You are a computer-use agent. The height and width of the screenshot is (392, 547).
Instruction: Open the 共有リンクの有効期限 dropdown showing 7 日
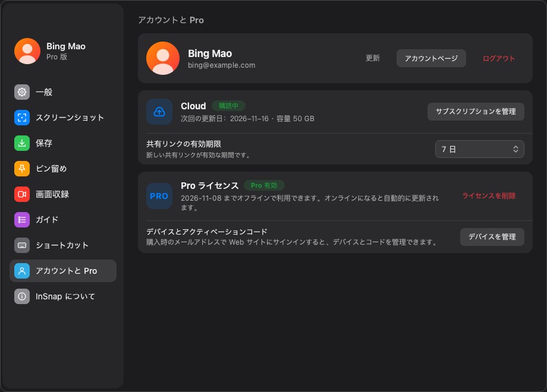(x=480, y=149)
